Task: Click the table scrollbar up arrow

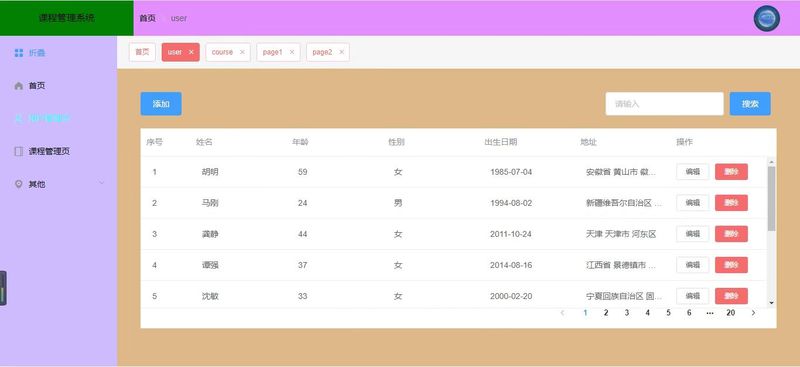Action: click(771, 162)
